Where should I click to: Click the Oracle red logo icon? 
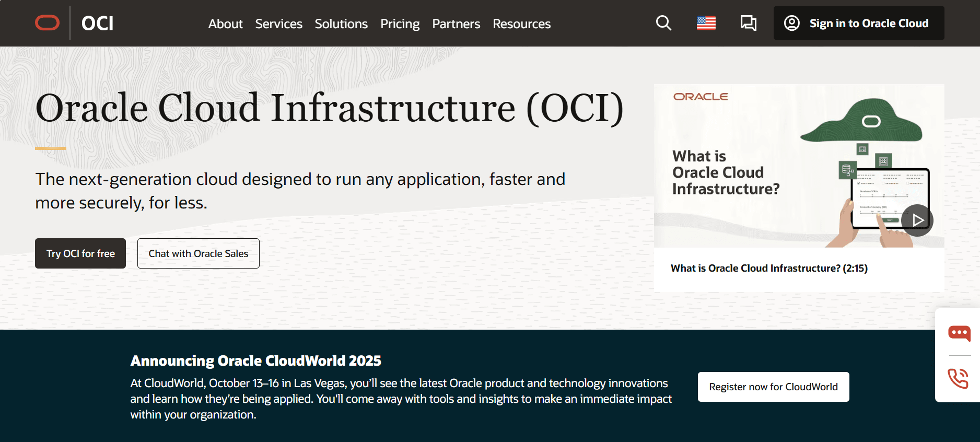point(47,23)
